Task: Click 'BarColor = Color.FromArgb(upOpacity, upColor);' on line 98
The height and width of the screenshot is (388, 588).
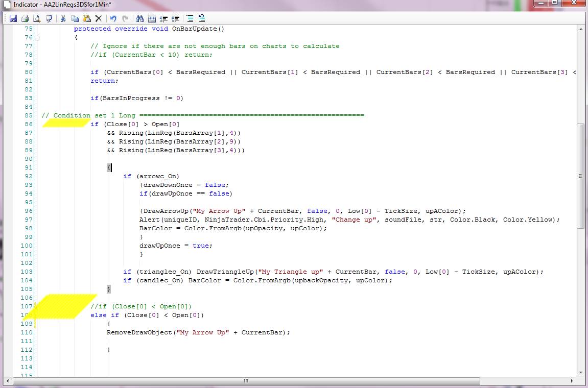Action: [x=233, y=228]
